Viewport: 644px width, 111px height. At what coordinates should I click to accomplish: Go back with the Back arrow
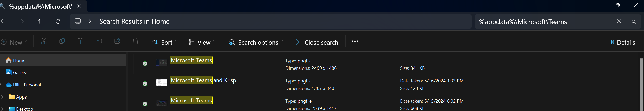click(x=3, y=21)
